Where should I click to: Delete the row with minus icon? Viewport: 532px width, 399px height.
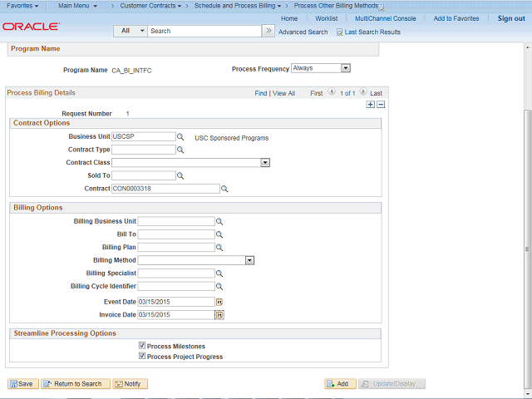point(381,105)
